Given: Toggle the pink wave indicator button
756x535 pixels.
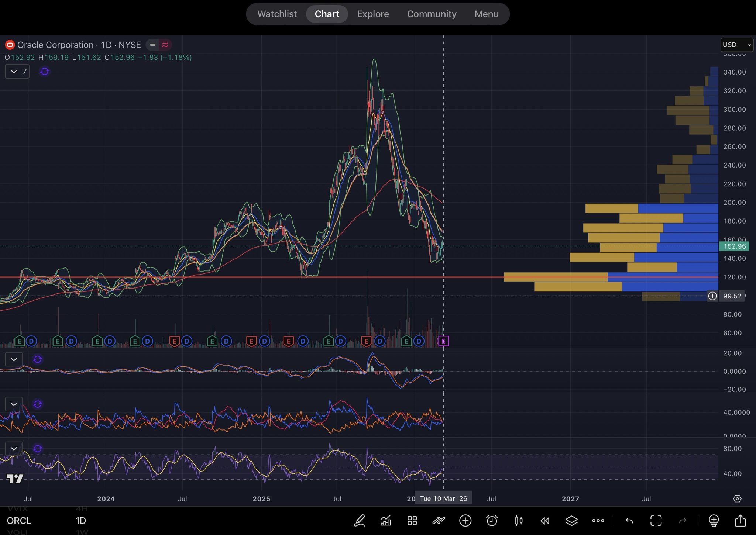Looking at the screenshot, I should [165, 45].
